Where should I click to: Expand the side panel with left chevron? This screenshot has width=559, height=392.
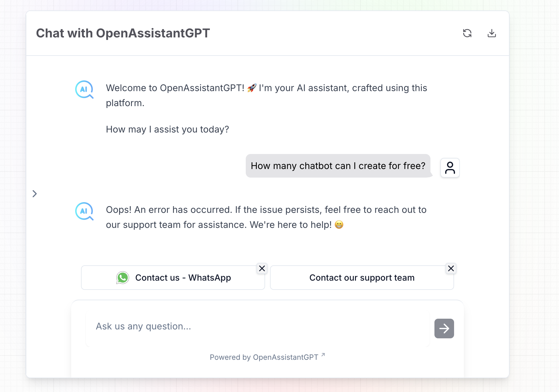[x=35, y=194]
